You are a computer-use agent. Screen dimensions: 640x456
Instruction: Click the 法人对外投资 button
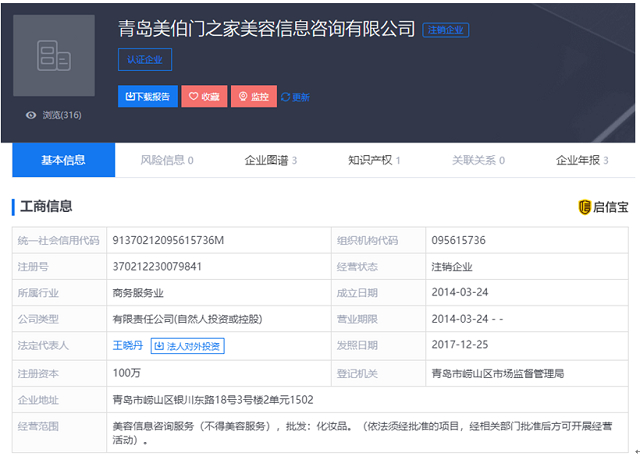pos(187,346)
